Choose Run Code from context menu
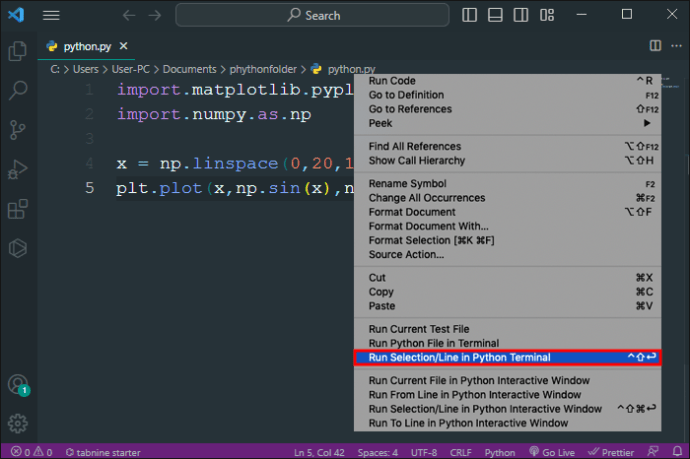This screenshot has width=690, height=459. [x=507, y=81]
